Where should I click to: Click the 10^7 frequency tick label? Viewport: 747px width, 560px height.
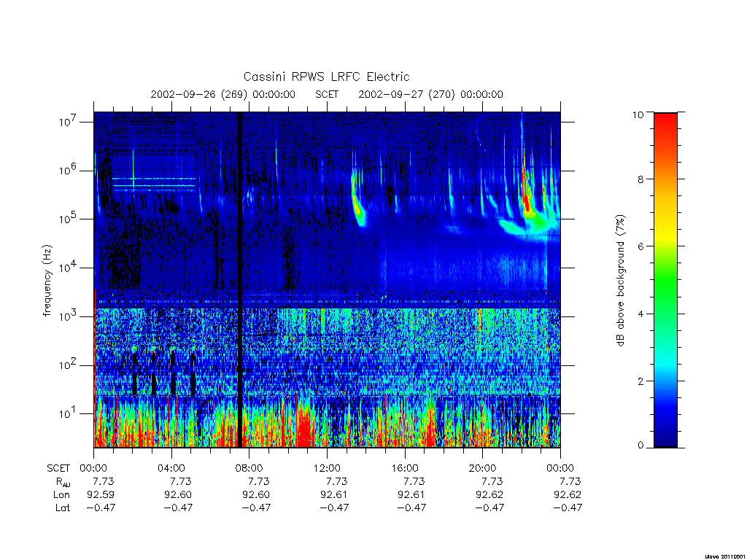point(69,122)
